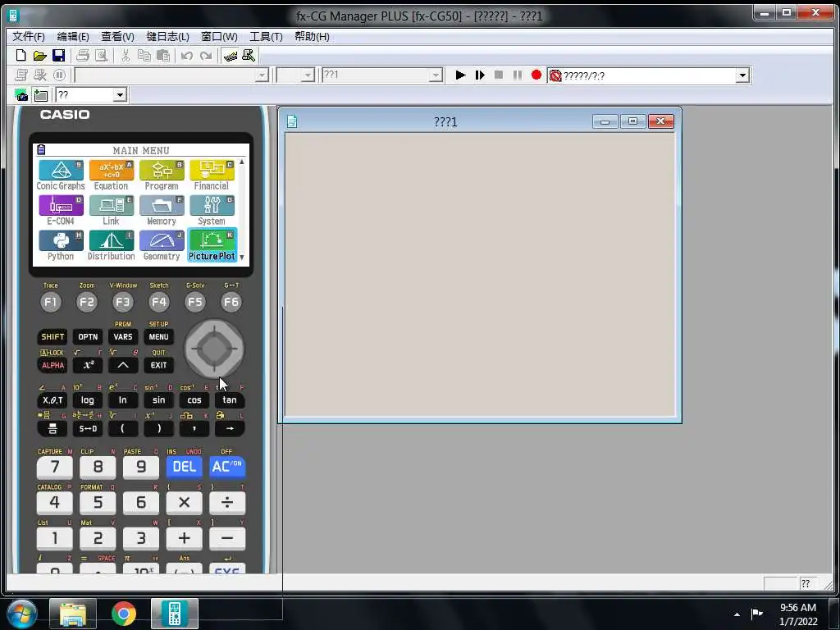Screen dimensions: 840x630
Task: Expand the ?????/?:? dropdown arrow
Action: click(x=742, y=75)
